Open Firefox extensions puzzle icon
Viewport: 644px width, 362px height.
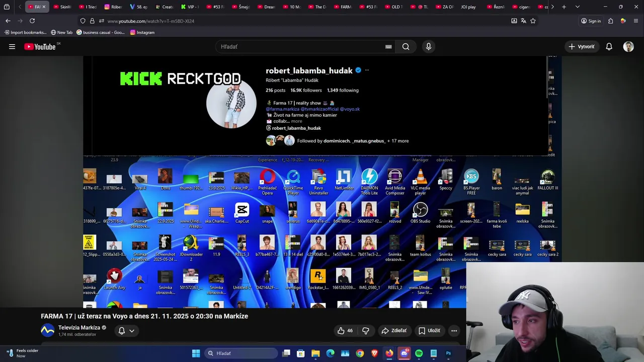tap(610, 21)
